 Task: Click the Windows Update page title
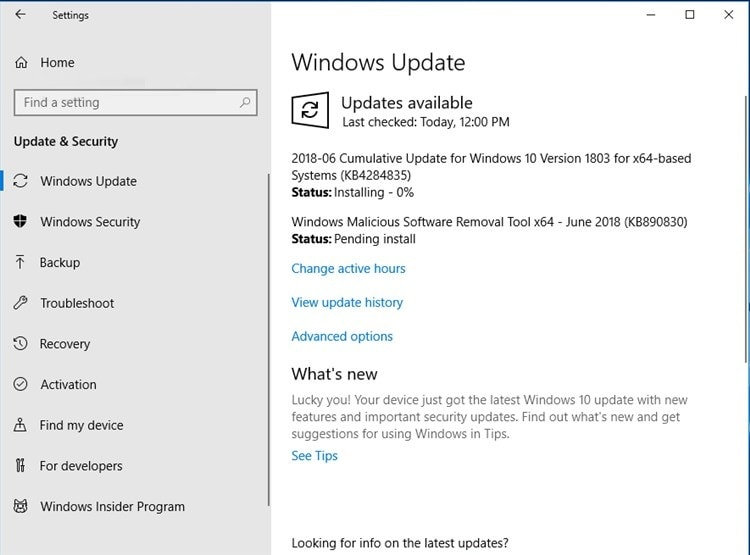(x=378, y=62)
